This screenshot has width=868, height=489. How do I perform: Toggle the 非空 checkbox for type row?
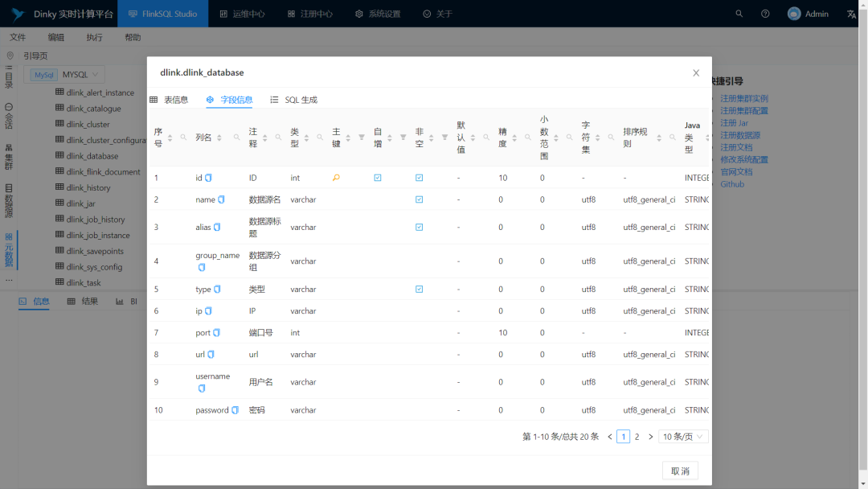point(419,289)
